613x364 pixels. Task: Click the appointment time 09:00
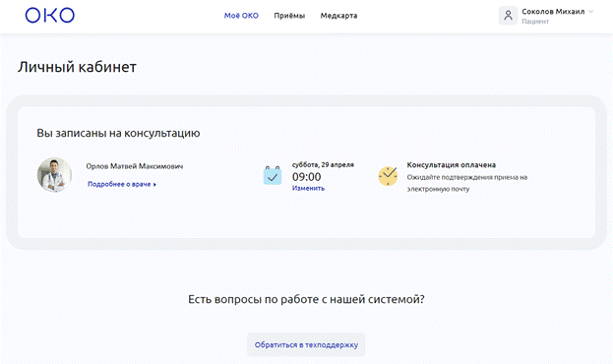tap(307, 177)
